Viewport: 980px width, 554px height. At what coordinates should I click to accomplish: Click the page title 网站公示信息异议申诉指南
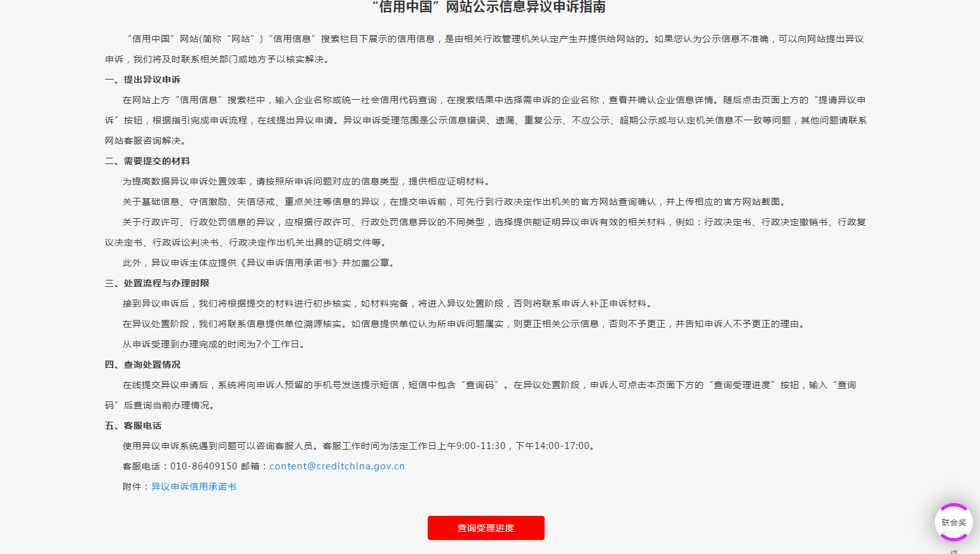pos(488,7)
